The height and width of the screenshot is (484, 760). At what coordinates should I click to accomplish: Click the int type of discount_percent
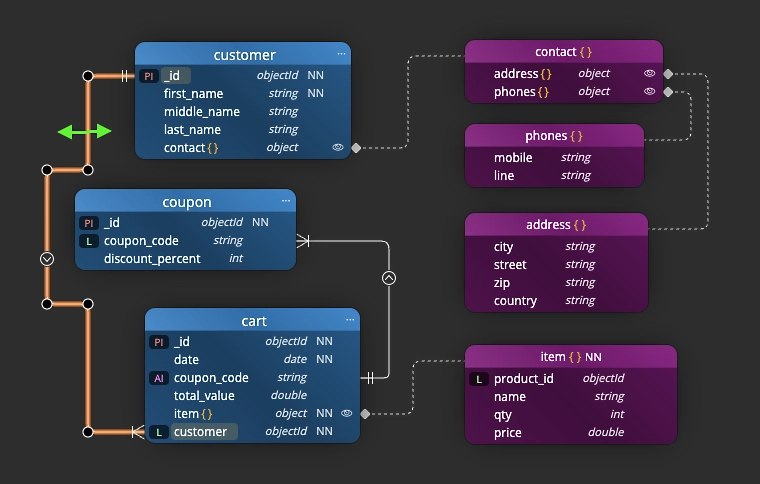tap(236, 258)
